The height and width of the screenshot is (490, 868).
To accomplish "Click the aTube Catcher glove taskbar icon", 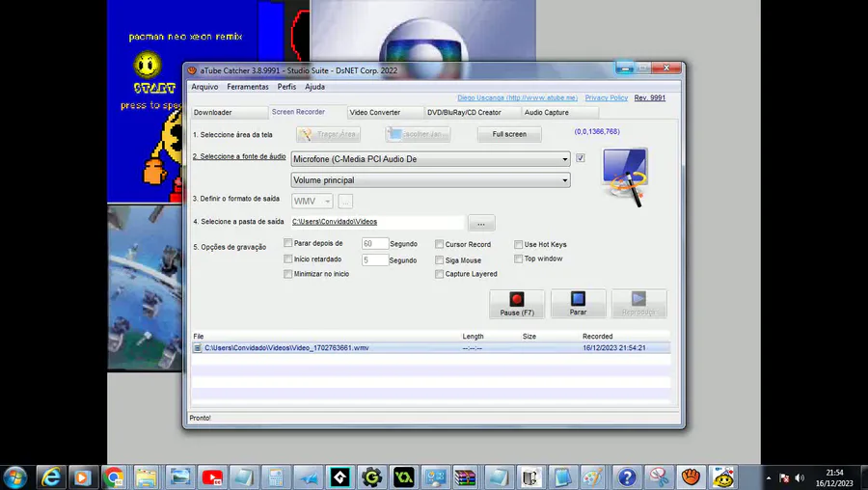I will 691,477.
